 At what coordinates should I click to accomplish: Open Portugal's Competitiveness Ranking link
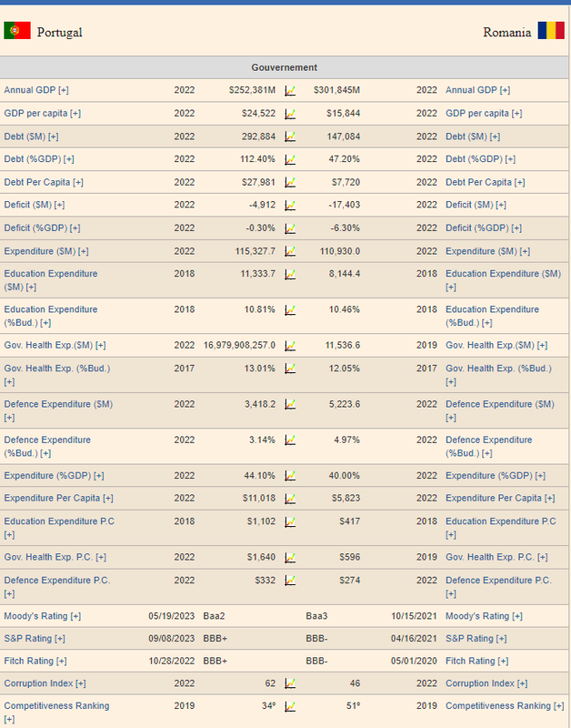(56, 712)
